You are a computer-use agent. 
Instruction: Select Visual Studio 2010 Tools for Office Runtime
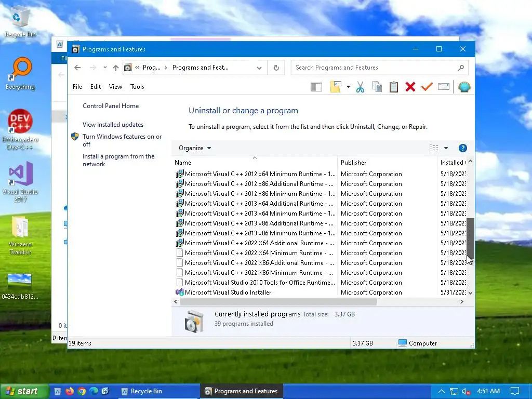[x=319, y=283]
